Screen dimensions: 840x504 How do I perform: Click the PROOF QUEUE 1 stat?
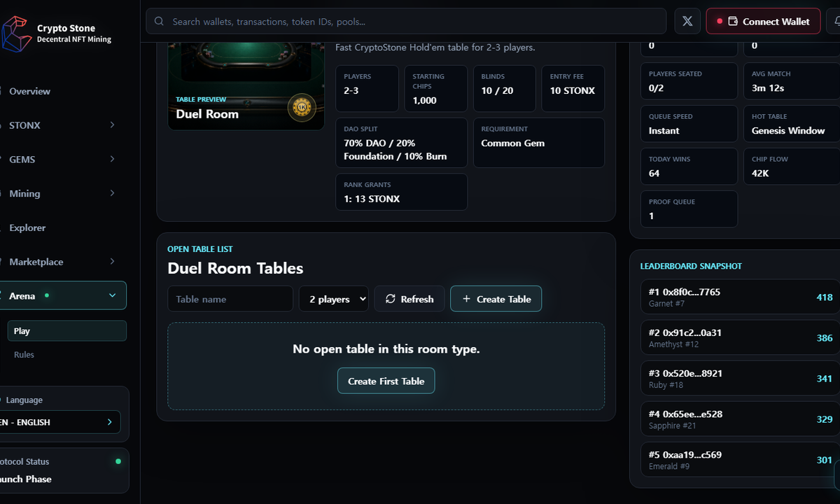click(x=689, y=209)
